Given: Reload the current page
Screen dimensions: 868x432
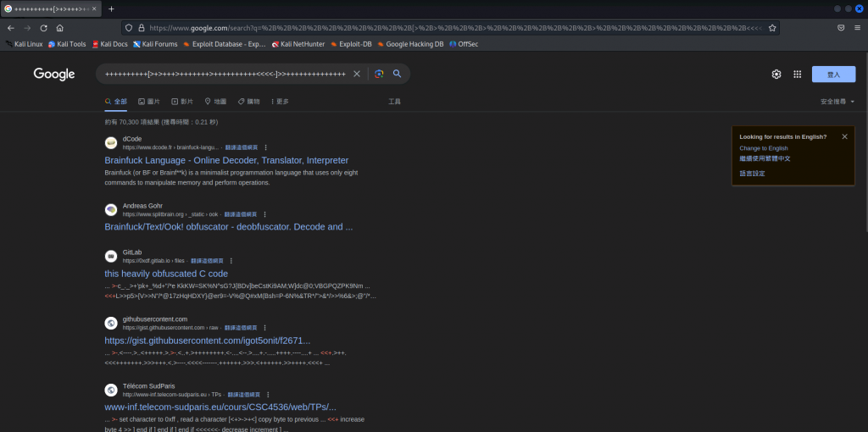Looking at the screenshot, I should click(x=44, y=28).
